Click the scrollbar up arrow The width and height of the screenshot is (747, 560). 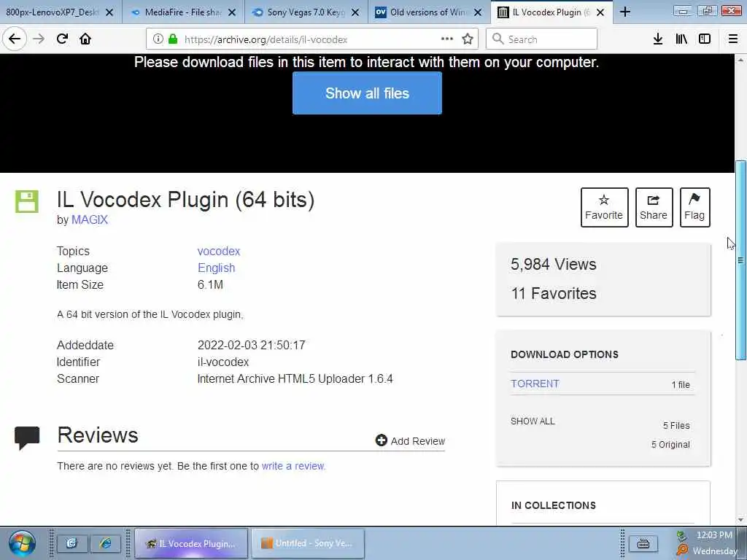(x=740, y=60)
